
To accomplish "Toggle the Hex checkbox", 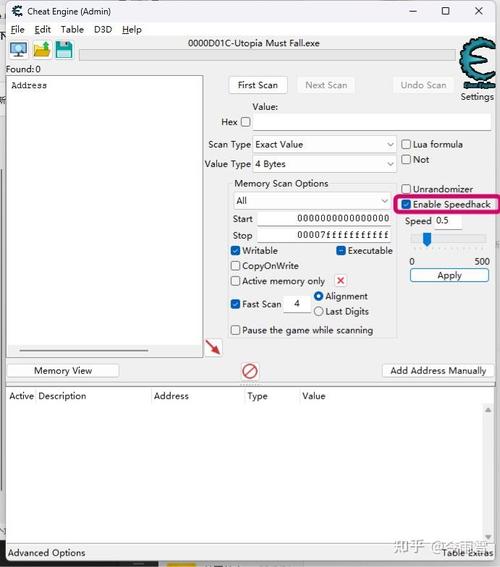I will tap(246, 122).
